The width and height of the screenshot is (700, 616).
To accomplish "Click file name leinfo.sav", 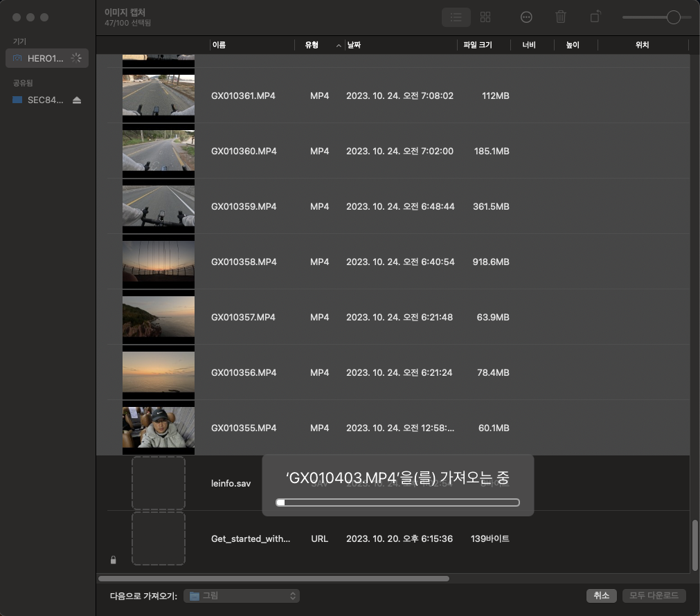I will (231, 483).
